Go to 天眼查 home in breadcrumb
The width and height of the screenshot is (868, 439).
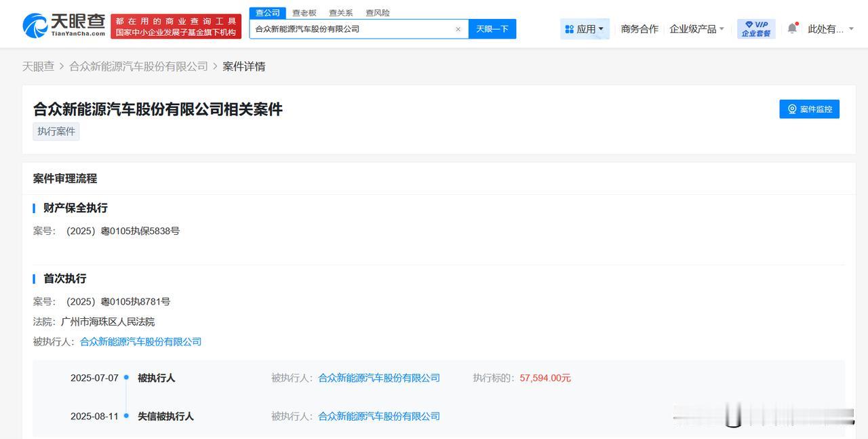[x=38, y=66]
